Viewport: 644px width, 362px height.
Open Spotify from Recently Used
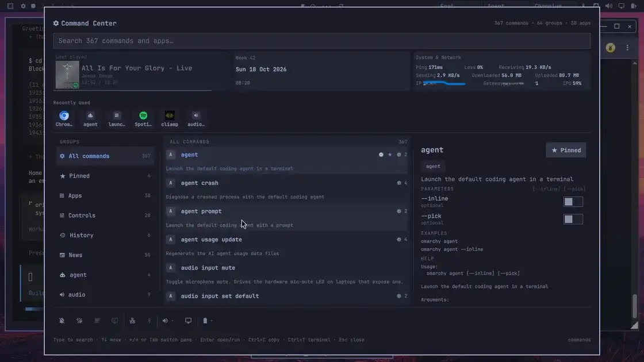coord(143,118)
